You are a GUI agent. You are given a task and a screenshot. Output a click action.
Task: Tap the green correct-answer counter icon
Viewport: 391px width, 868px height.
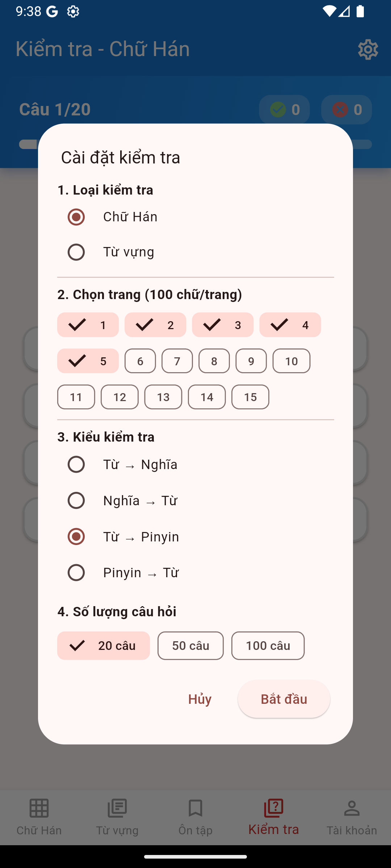(277, 110)
